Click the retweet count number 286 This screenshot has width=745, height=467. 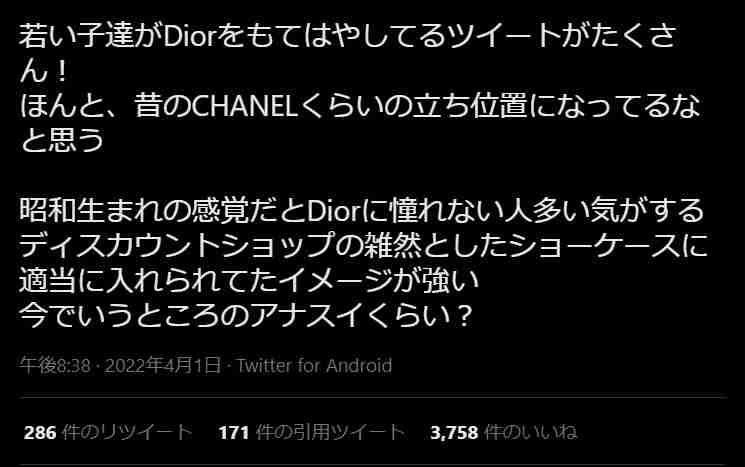click(x=40, y=432)
